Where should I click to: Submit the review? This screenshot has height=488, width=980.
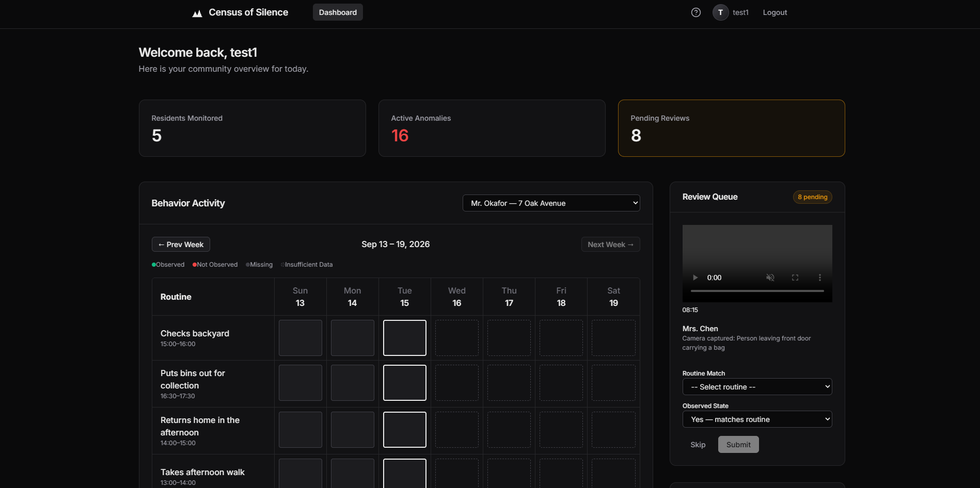[x=738, y=445]
